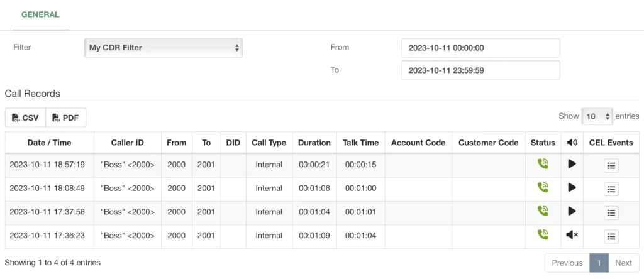Go to the Next page of results
Image resolution: width=644 pixels, height=279 pixels.
pos(623,263)
